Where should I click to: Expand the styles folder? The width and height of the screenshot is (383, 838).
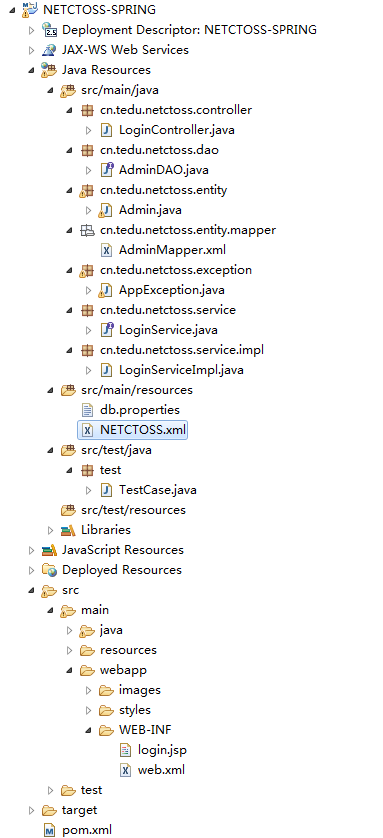(89, 710)
